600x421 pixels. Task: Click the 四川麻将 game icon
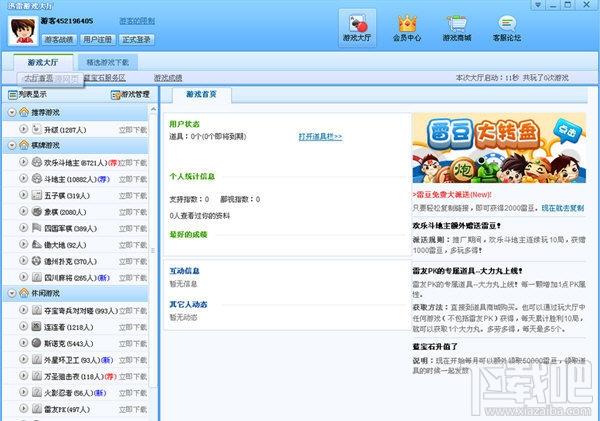37,277
